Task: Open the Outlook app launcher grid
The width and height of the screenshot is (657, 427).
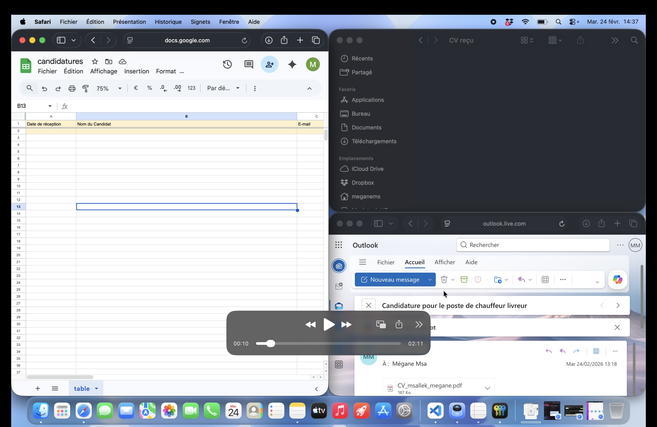Action: click(339, 245)
